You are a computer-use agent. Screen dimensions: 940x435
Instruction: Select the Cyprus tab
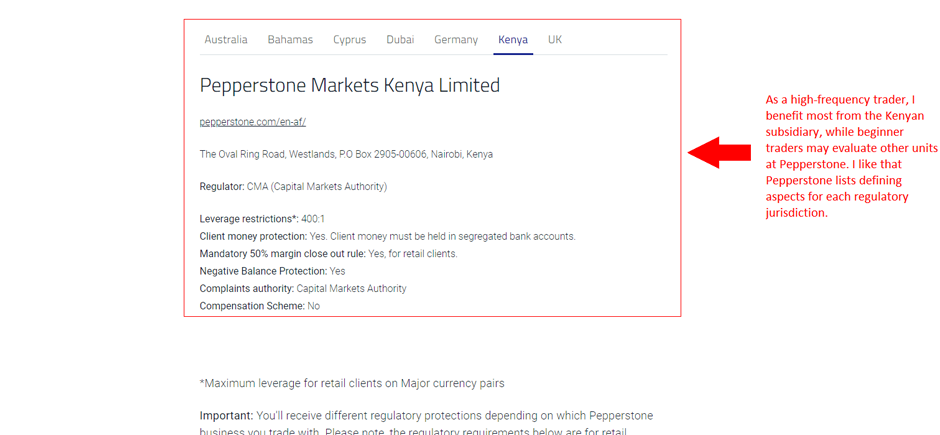350,40
